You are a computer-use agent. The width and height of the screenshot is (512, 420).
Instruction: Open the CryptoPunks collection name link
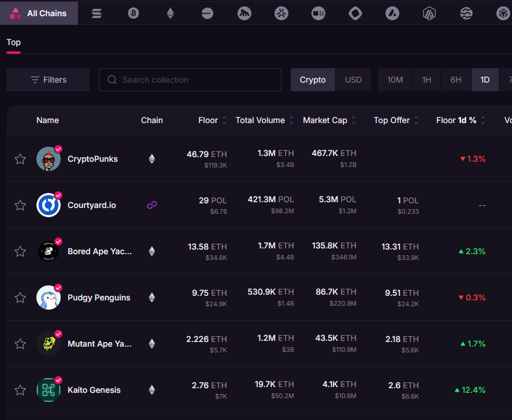[92, 159]
